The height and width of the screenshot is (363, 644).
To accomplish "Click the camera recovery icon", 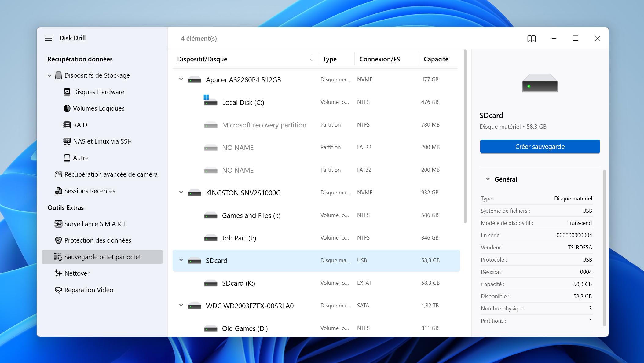I will [58, 174].
